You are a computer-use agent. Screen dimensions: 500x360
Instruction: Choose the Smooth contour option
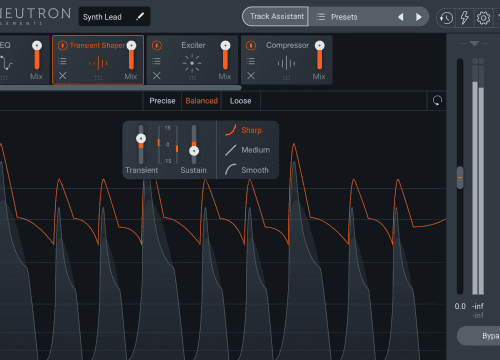247,170
